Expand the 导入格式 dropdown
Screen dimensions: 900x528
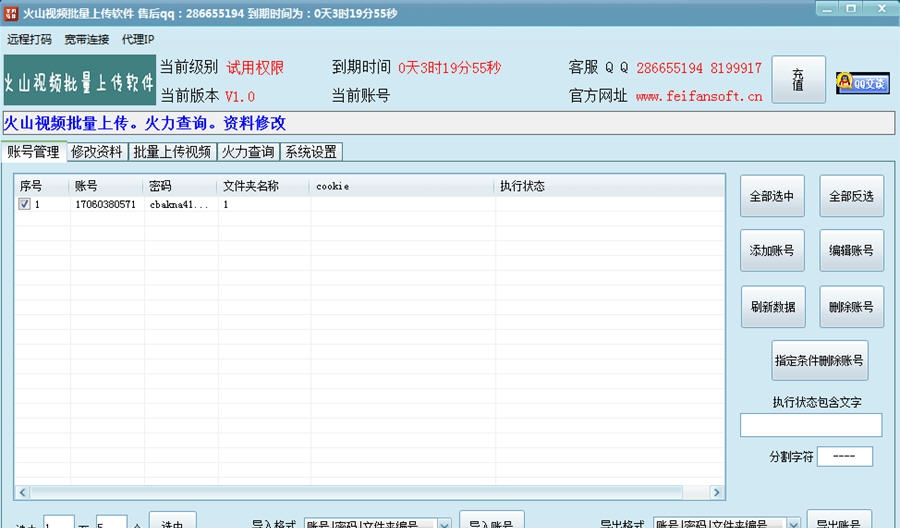click(443, 524)
